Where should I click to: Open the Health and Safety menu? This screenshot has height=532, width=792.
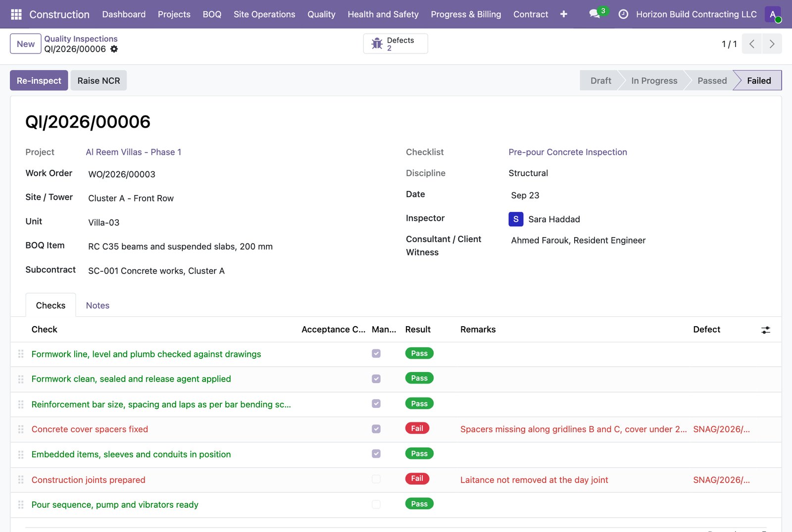tap(383, 14)
